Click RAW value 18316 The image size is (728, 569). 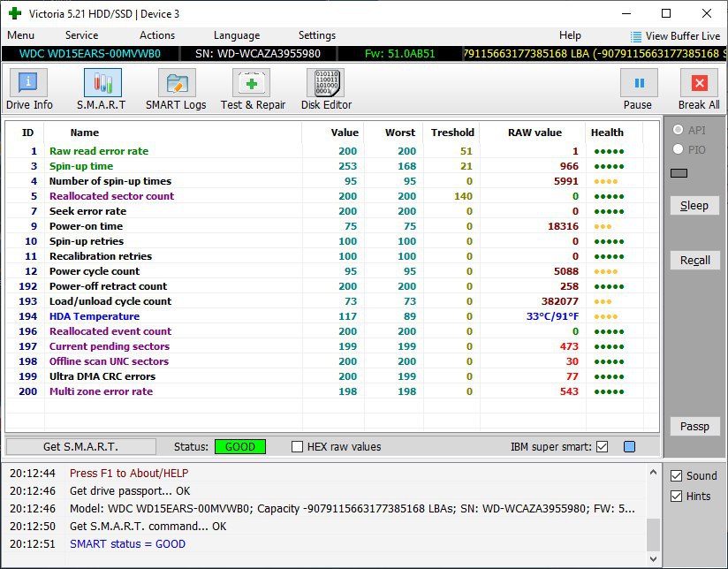pyautogui.click(x=563, y=226)
